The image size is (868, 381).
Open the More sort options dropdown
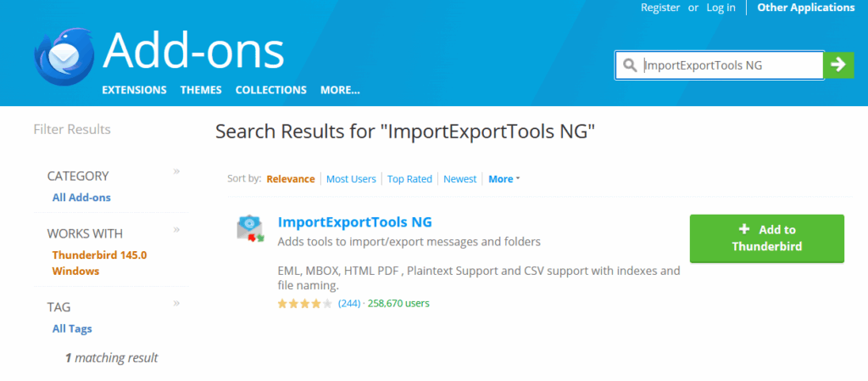(504, 179)
